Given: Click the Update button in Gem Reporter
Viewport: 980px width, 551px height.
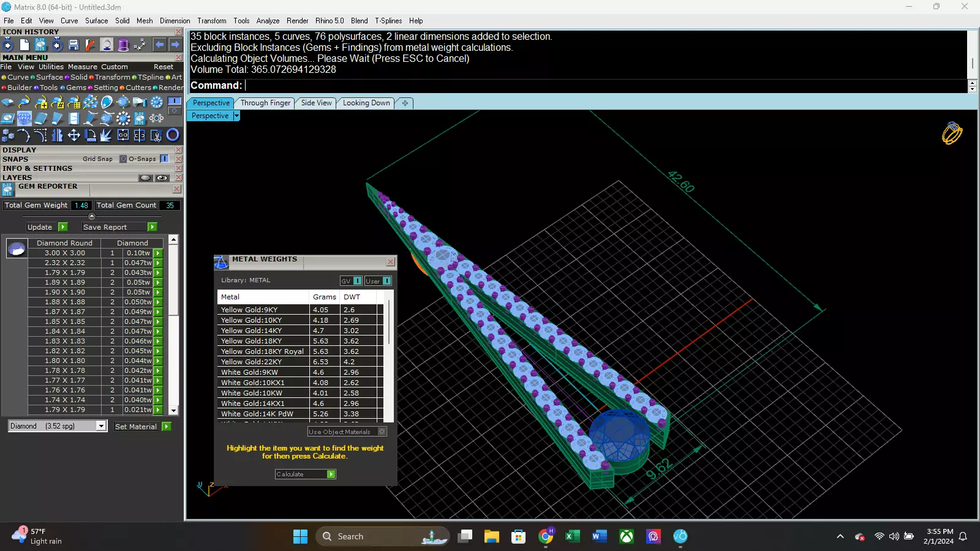Looking at the screenshot, I should coord(47,227).
